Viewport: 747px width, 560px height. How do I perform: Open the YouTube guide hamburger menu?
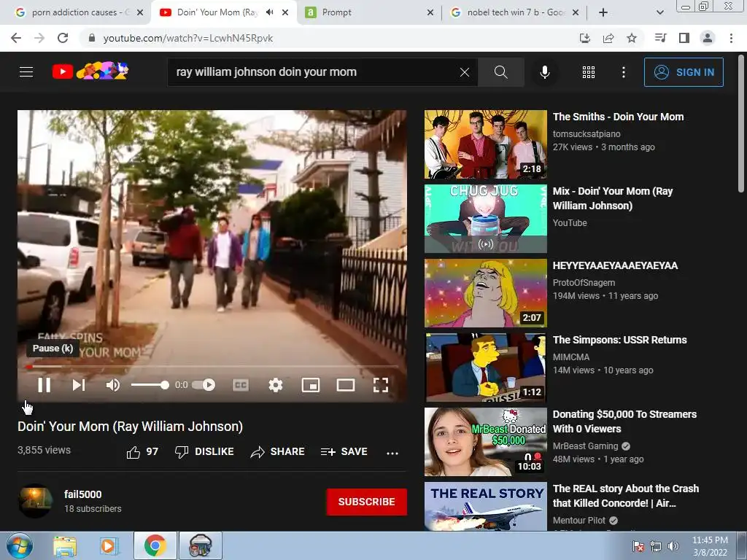[26, 72]
